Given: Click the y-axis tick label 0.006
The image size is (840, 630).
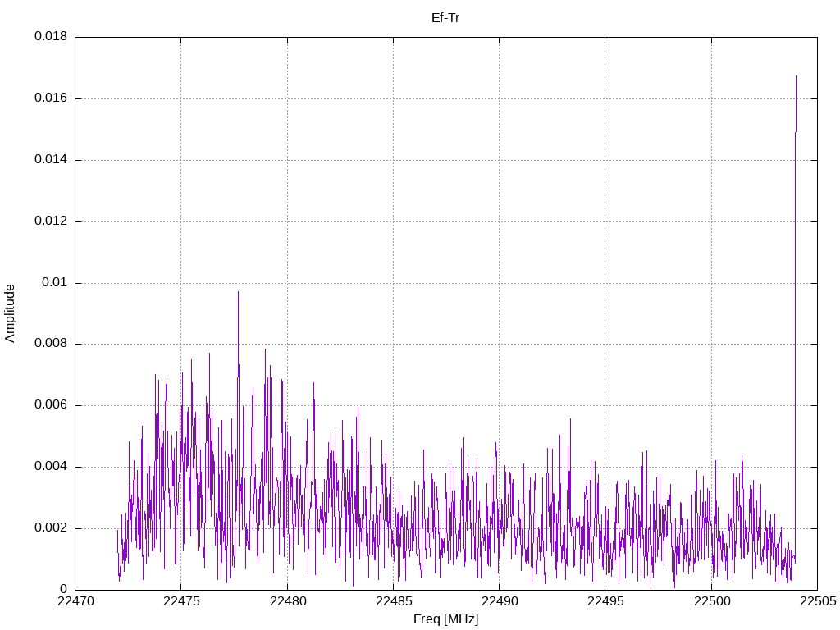Looking at the screenshot, I should pos(51,405).
